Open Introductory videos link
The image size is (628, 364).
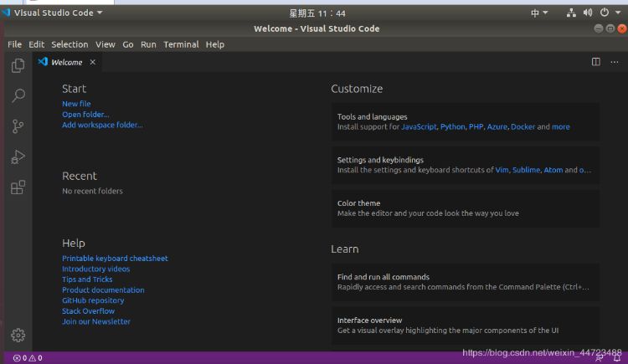[x=95, y=269]
